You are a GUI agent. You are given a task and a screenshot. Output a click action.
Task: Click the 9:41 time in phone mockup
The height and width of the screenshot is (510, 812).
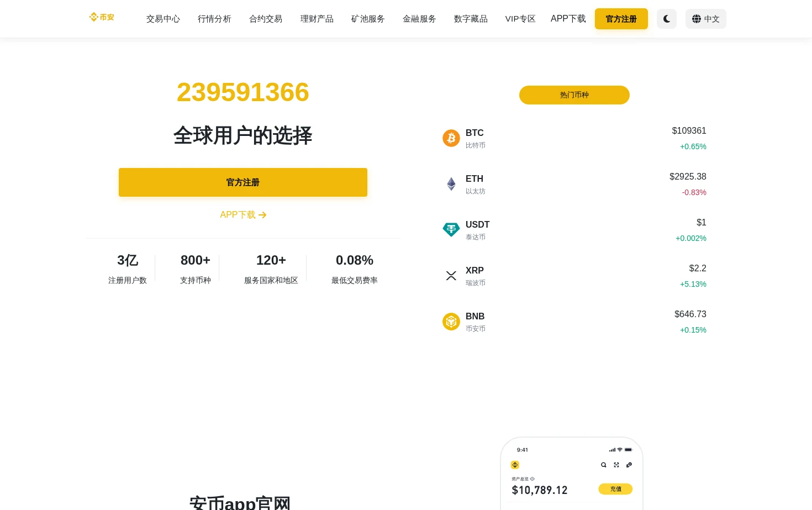523,450
